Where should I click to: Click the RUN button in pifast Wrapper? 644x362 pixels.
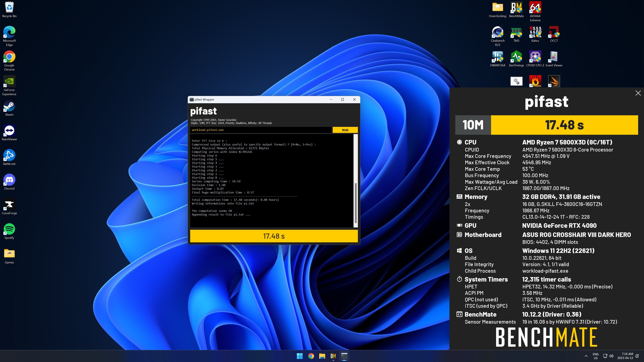pos(345,130)
